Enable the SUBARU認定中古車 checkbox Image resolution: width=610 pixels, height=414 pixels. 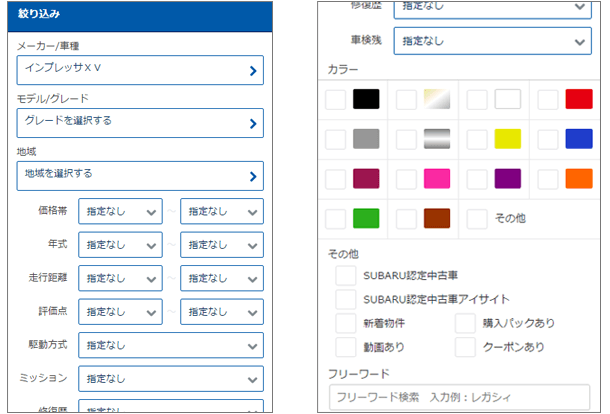[346, 274]
